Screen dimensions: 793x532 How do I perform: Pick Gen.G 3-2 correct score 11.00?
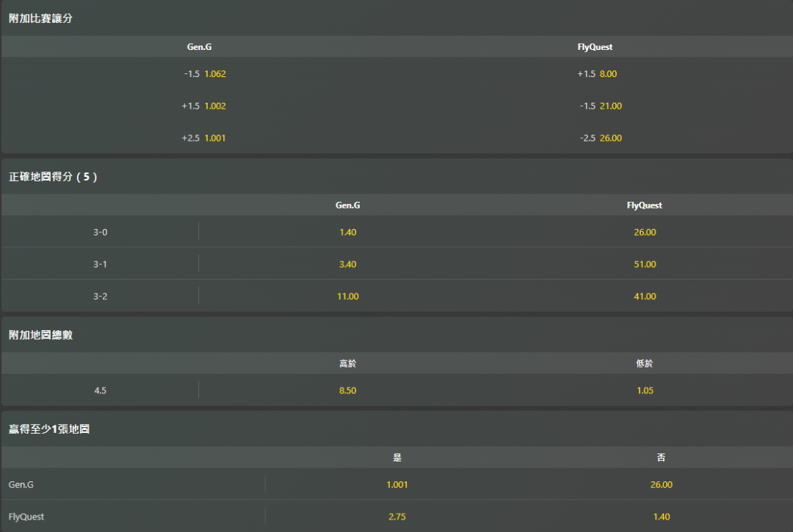pyautogui.click(x=347, y=297)
